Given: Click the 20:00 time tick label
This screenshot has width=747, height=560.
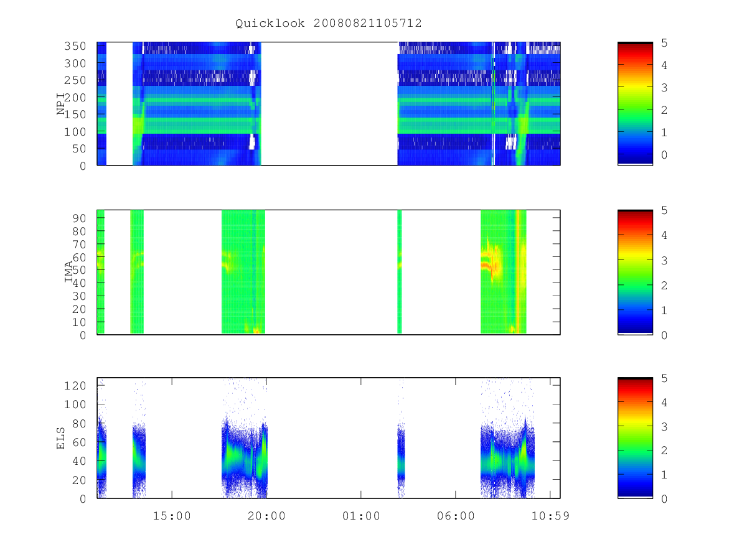Looking at the screenshot, I should 266,516.
